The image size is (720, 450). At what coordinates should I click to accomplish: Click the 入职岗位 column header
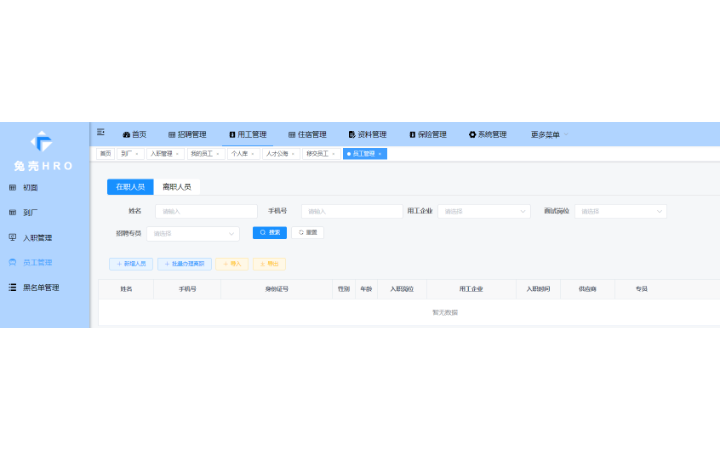coord(402,289)
